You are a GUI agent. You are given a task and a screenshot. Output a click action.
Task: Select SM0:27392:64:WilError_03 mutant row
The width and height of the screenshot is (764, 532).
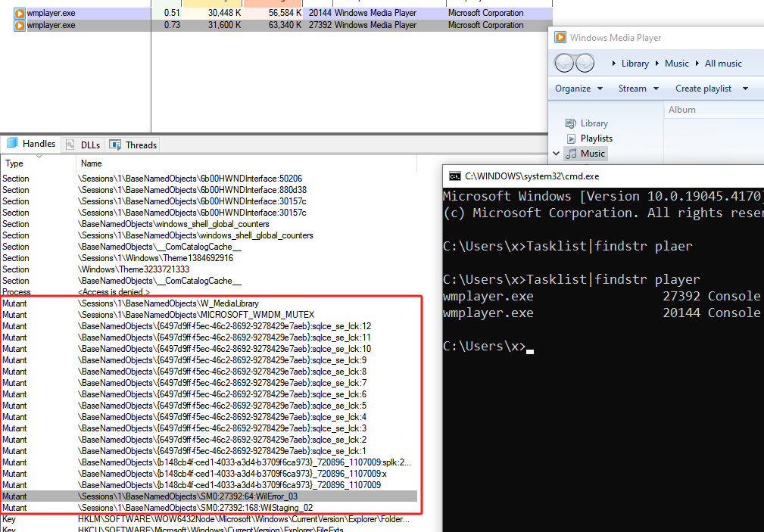pyautogui.click(x=210, y=496)
